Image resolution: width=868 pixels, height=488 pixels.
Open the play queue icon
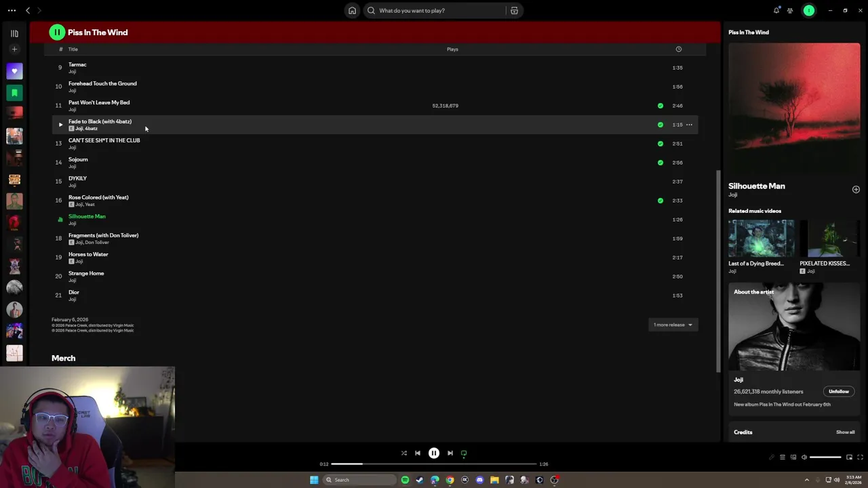click(782, 457)
